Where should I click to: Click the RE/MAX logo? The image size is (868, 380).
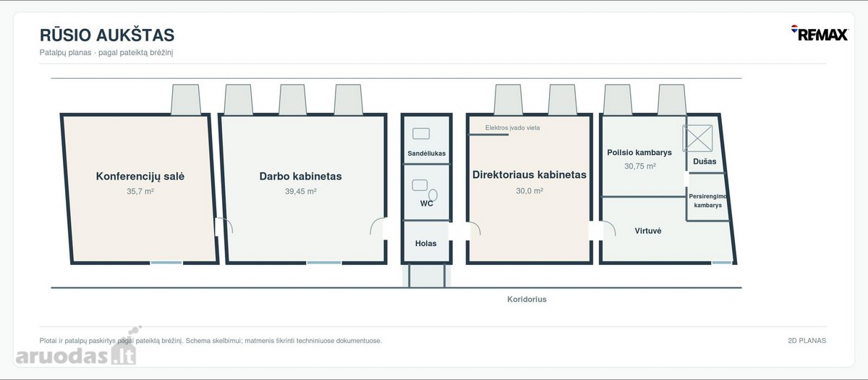[819, 33]
